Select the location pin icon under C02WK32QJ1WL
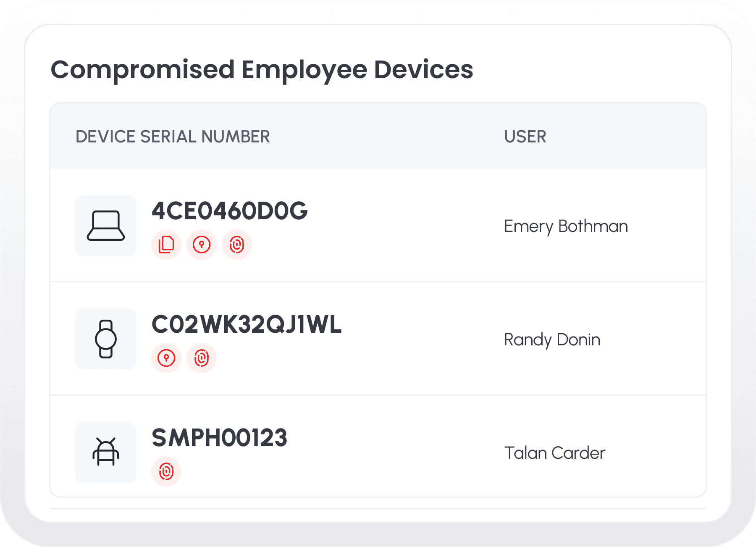Screen dimensions: 756x547 coord(166,358)
